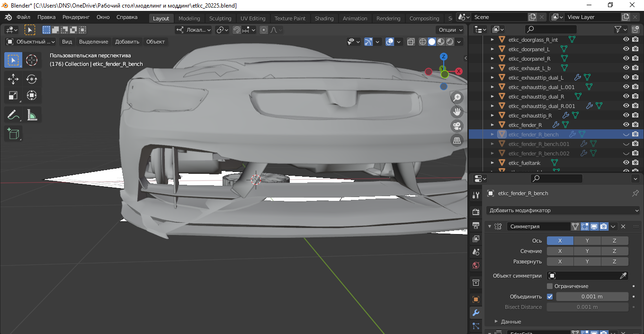Expand etkc_fueltank tree item
The height and width of the screenshot is (334, 644).
pos(492,163)
